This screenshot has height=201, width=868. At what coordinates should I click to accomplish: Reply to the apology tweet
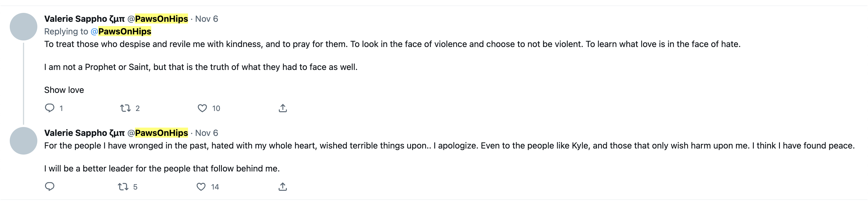click(x=50, y=186)
